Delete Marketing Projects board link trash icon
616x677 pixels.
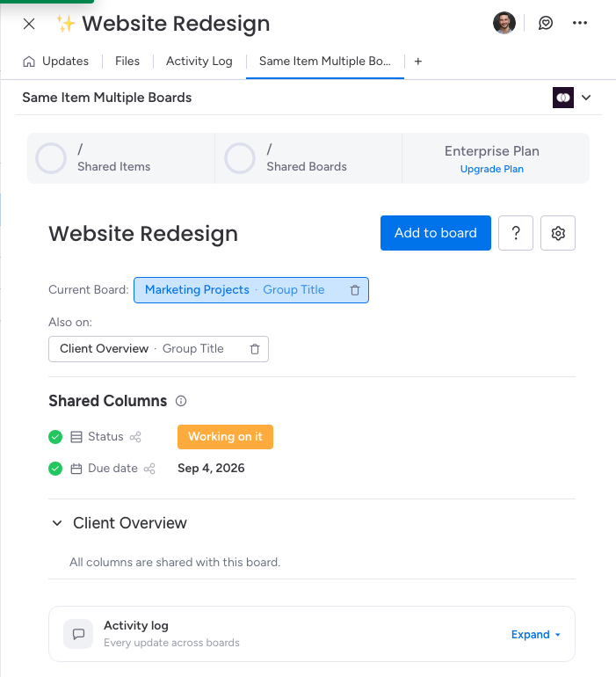pyautogui.click(x=355, y=290)
